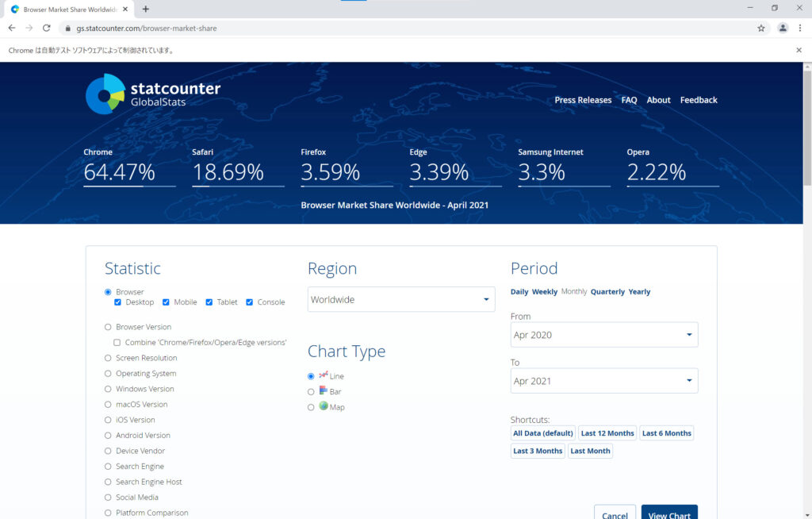This screenshot has width=812, height=519.
Task: Uncheck the Console checkbox
Action: coord(249,302)
